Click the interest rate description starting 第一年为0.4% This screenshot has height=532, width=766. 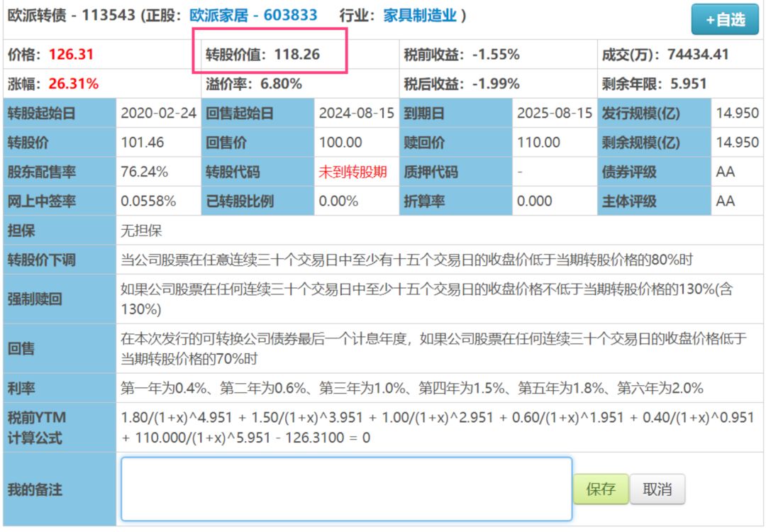coord(412,388)
